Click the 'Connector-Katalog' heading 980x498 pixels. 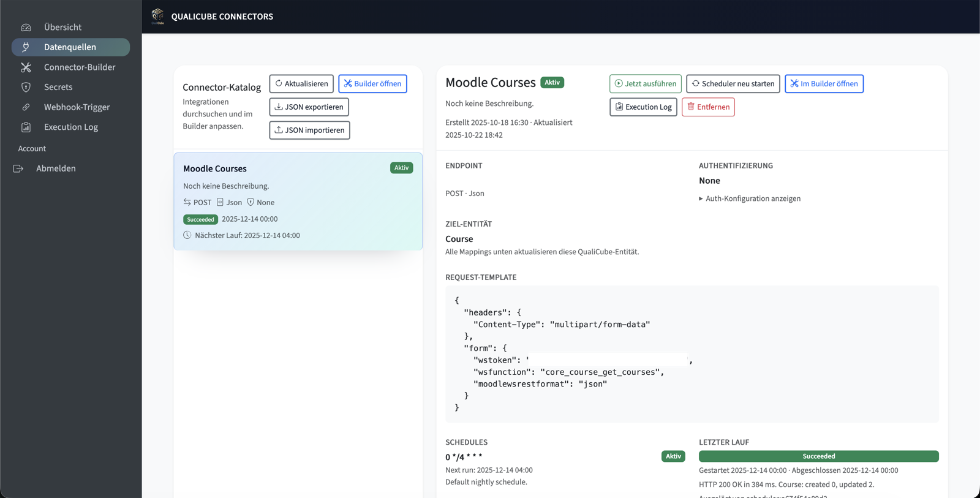click(x=222, y=87)
